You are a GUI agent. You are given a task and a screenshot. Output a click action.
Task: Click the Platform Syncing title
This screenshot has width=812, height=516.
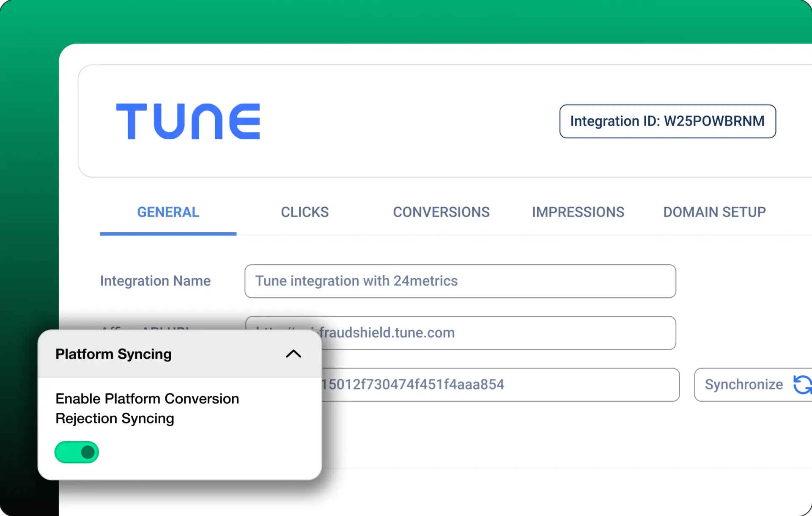113,354
